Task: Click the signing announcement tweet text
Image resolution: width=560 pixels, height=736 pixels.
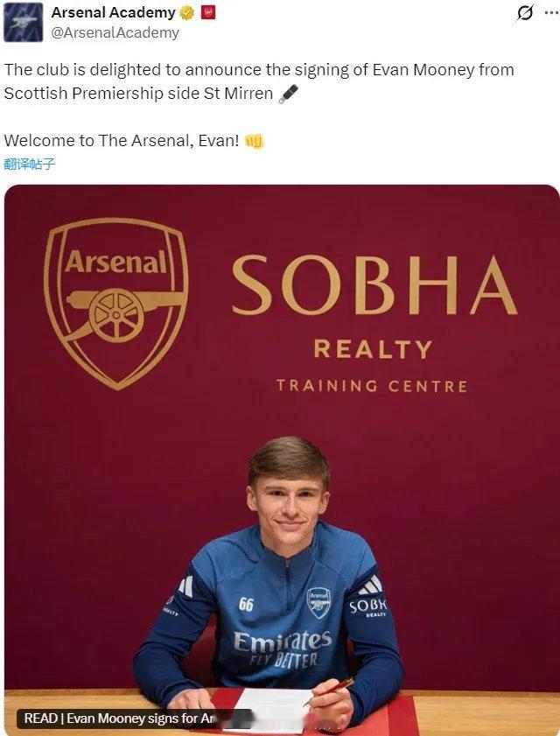Action: coord(259,81)
